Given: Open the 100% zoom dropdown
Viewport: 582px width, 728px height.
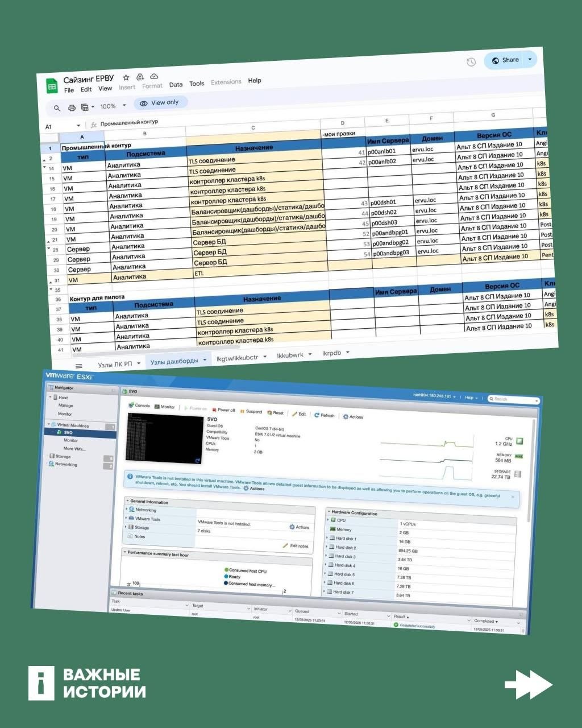Looking at the screenshot, I should [x=113, y=106].
